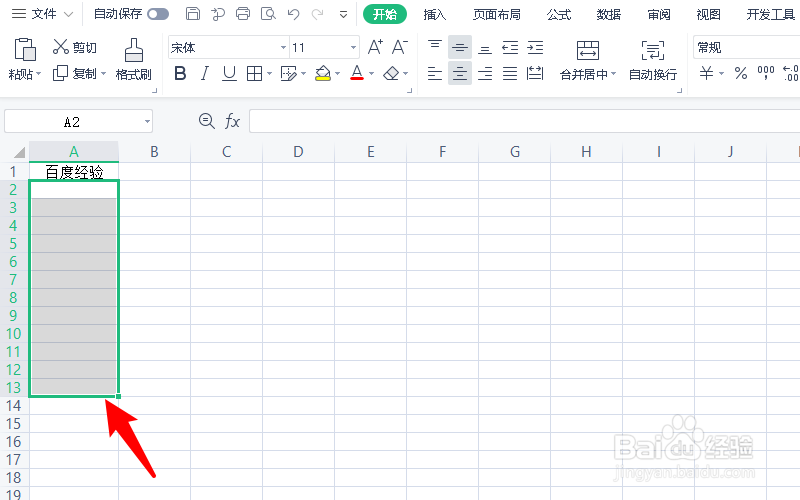Click the ¥ currency format icon
The width and height of the screenshot is (800, 500).
click(x=706, y=74)
